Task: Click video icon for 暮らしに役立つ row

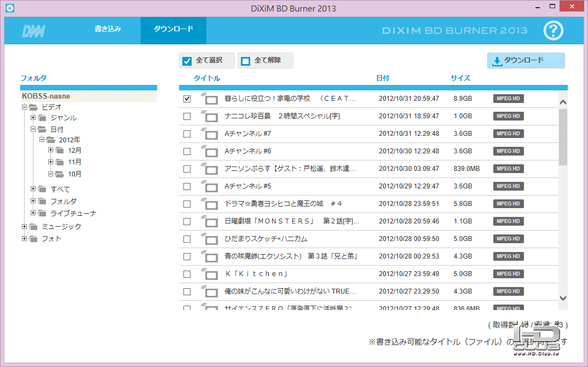Action: click(209, 99)
